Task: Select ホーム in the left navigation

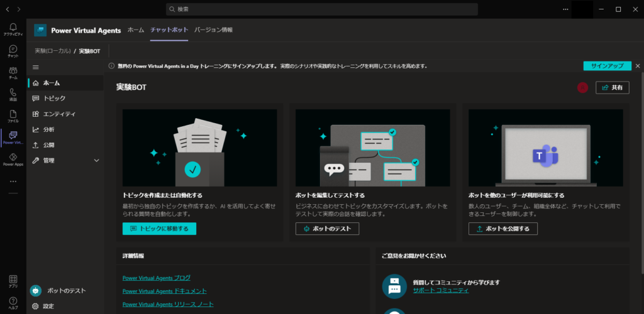Action: (65, 83)
